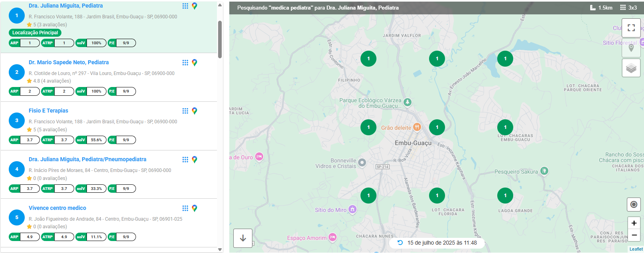The width and height of the screenshot is (644, 253).
Task: Click the location marker map control
Action: (631, 48)
